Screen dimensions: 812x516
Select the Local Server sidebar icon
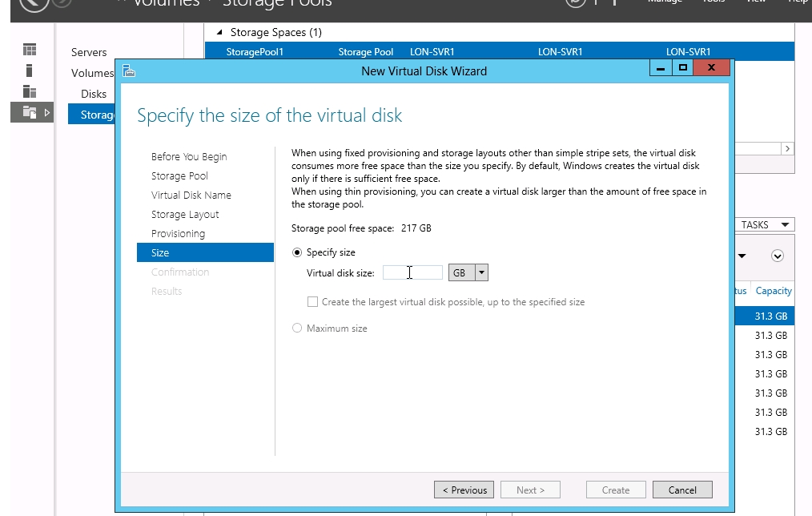(30, 71)
